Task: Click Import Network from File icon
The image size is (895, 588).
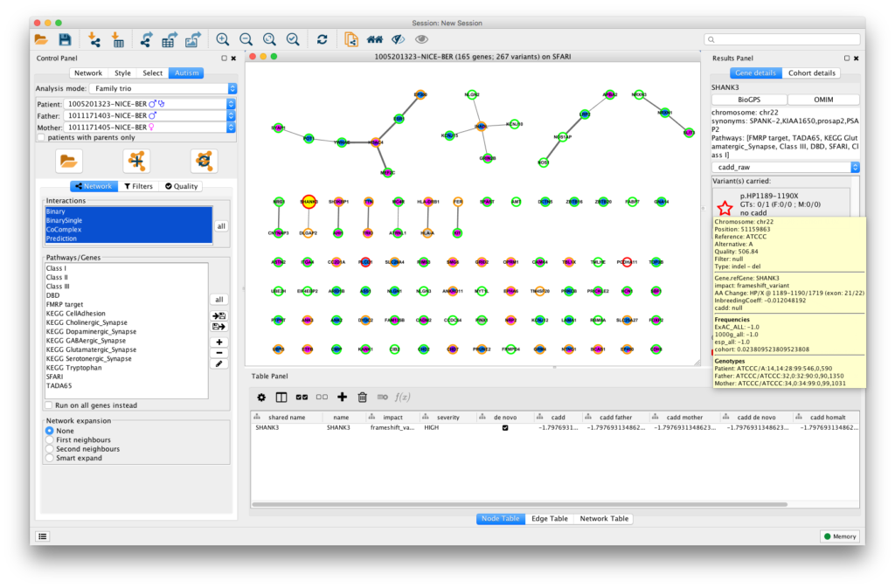Action: [x=94, y=39]
